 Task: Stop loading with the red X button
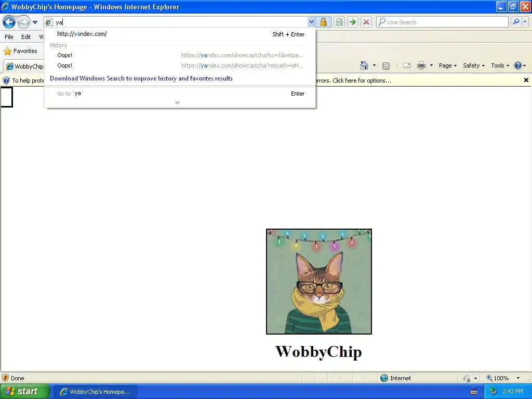366,22
